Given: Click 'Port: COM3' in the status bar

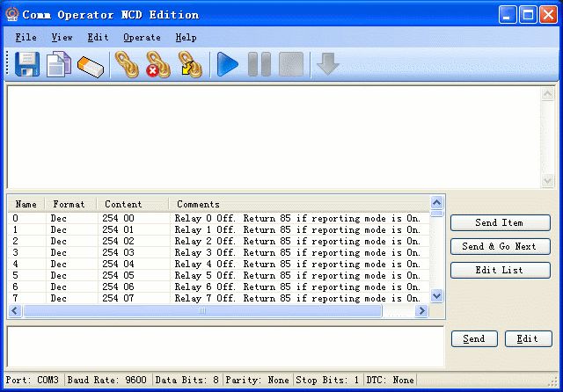Looking at the screenshot, I should click(33, 381).
